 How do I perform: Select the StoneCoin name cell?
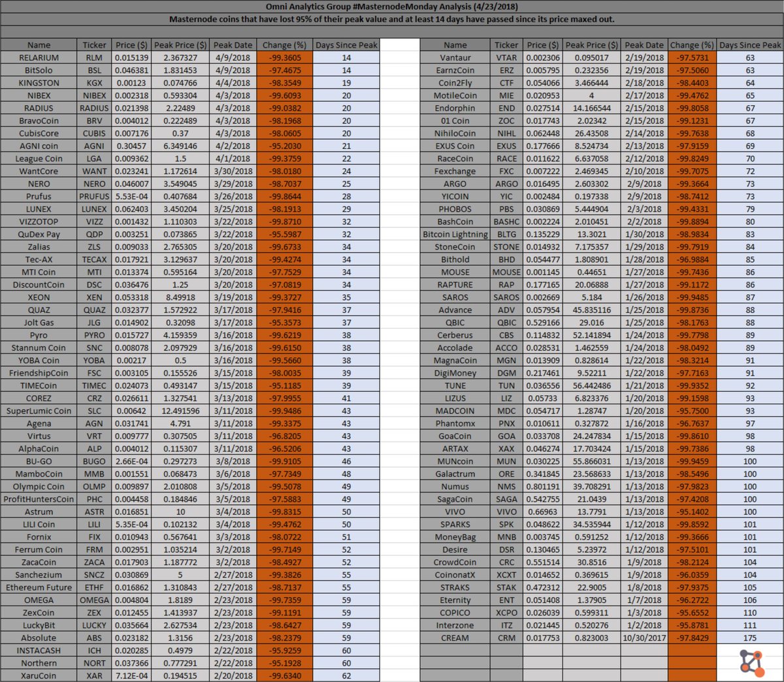click(455, 247)
